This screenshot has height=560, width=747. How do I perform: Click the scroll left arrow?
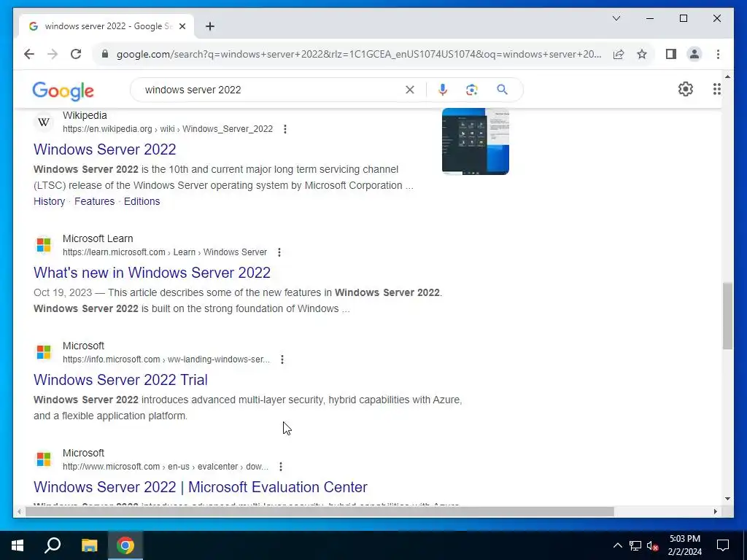point(19,512)
